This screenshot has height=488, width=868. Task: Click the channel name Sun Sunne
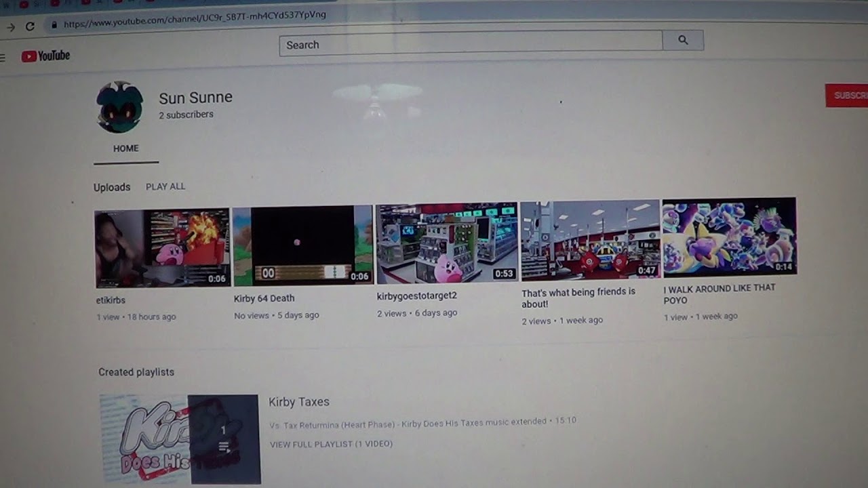pyautogui.click(x=195, y=98)
